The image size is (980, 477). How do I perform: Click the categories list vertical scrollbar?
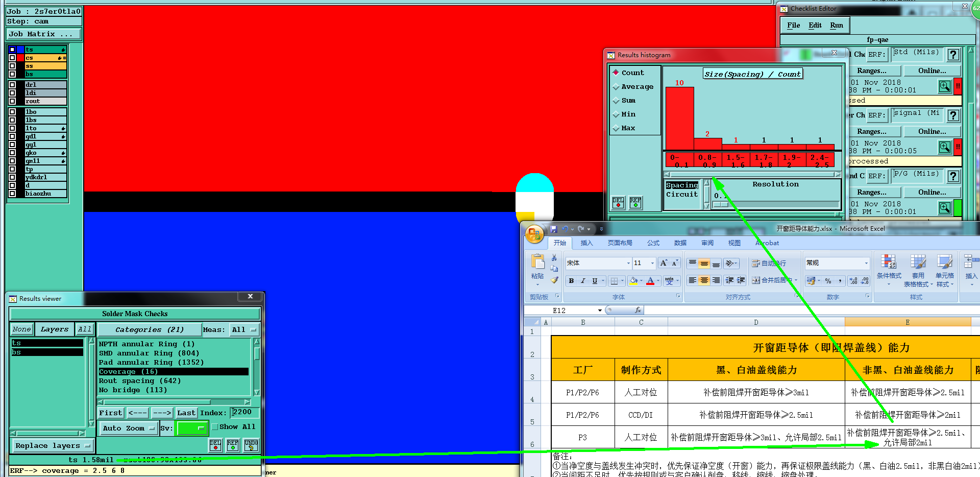[x=257, y=367]
